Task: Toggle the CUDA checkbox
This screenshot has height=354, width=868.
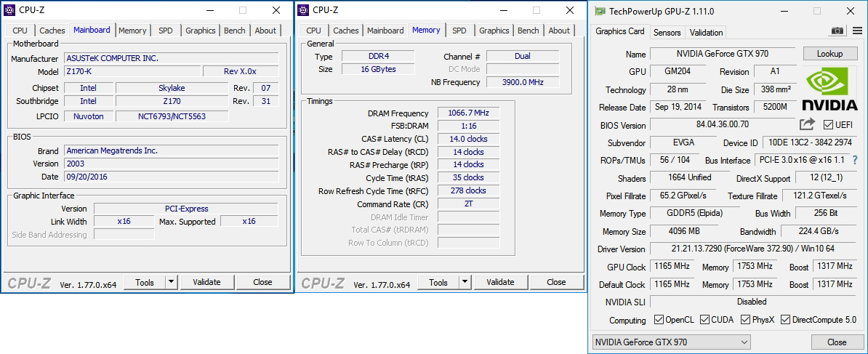Action: 704,319
